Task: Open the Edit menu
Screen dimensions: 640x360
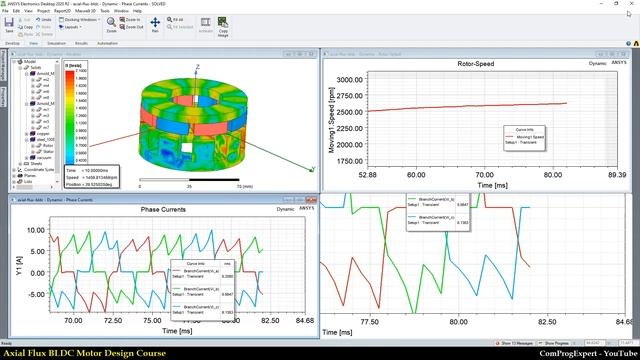Action: (x=16, y=11)
